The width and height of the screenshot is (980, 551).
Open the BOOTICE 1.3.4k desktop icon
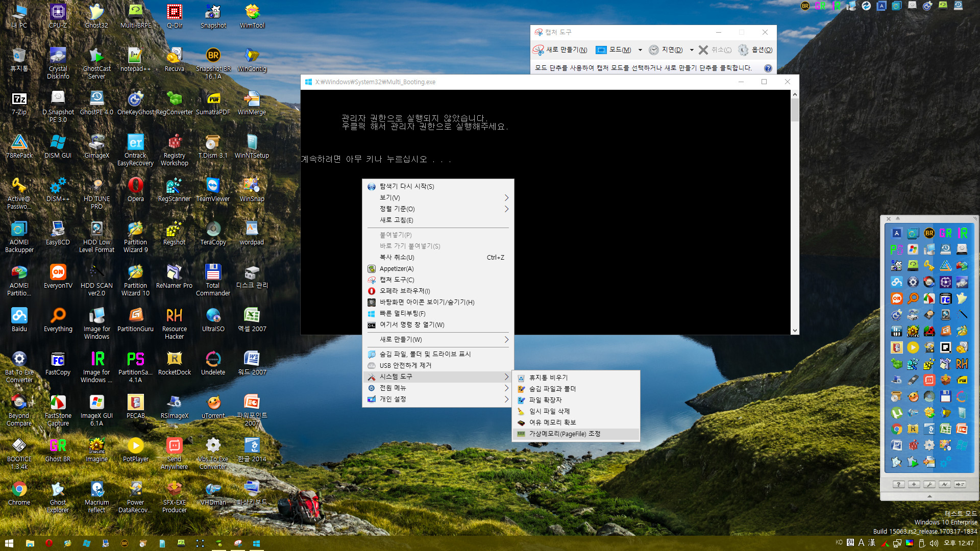click(x=19, y=454)
